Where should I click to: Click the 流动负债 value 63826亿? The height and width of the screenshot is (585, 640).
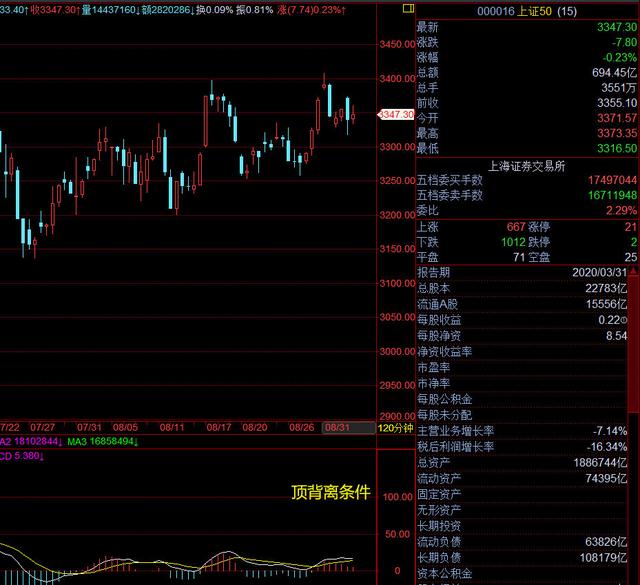[606, 542]
